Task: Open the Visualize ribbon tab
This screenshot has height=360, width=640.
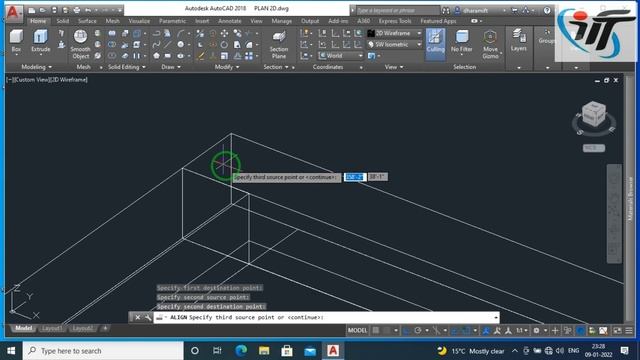Action: pyautogui.click(x=139, y=21)
